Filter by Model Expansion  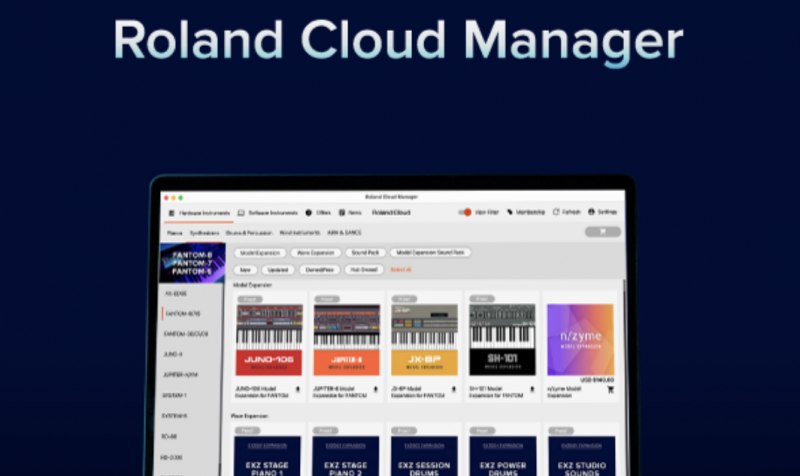(260, 253)
